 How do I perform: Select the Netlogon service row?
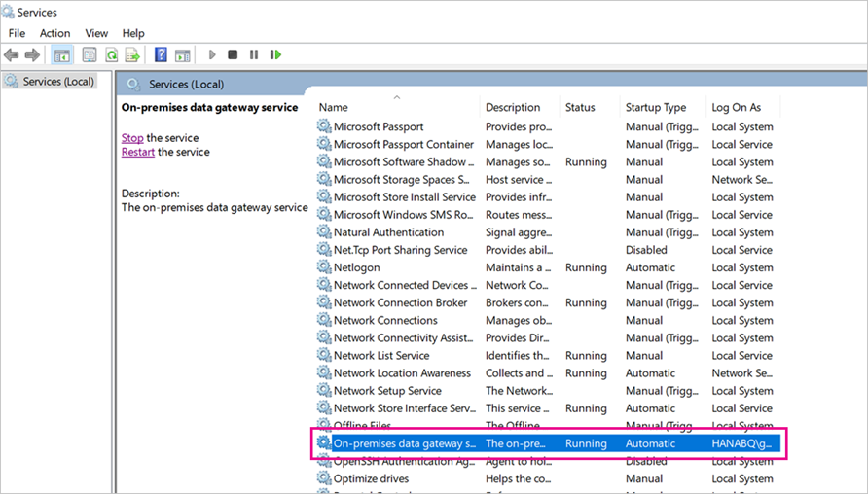pos(356,267)
